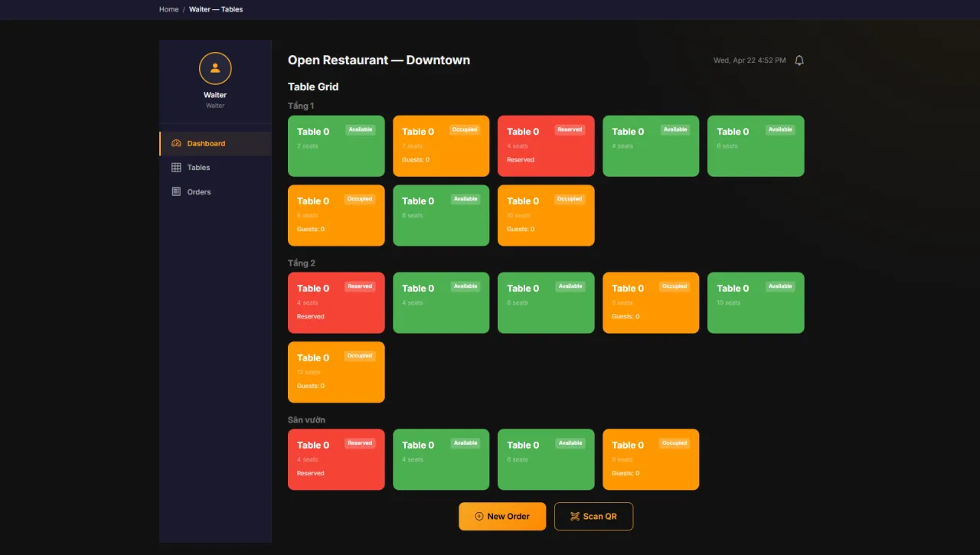The width and height of the screenshot is (980, 555).
Task: Click the New Order button
Action: pyautogui.click(x=502, y=516)
